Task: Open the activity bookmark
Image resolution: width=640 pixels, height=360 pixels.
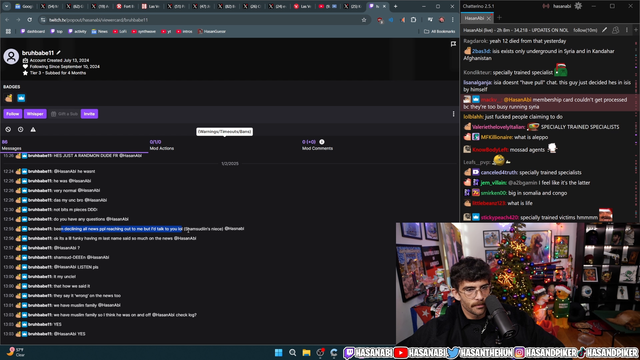Action: click(x=77, y=31)
